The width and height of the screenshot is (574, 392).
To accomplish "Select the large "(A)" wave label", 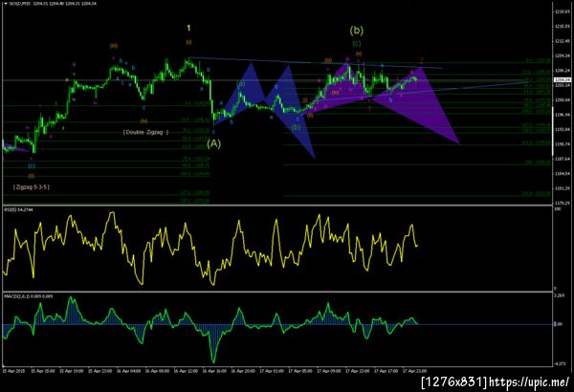I will coord(214,143).
